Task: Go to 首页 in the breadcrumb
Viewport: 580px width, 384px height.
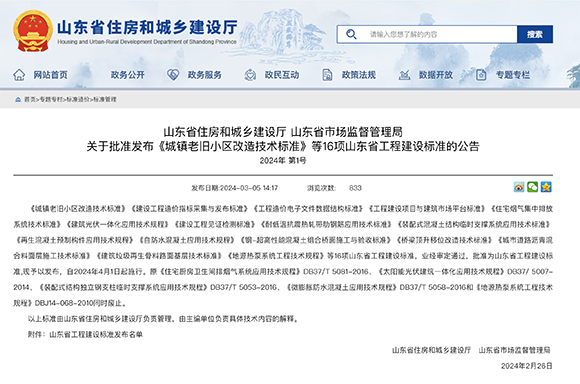Action: [30, 100]
